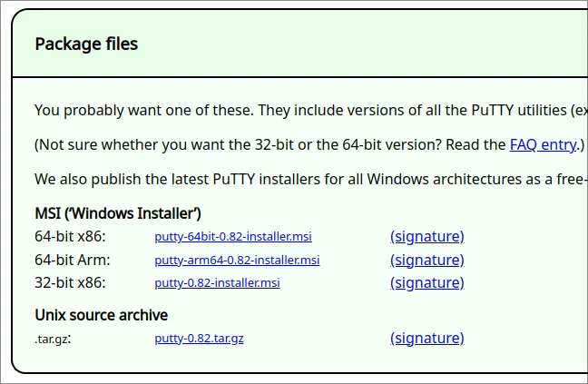Open signature for 64-bit x86 installer
The width and height of the screenshot is (588, 384).
pos(426,237)
